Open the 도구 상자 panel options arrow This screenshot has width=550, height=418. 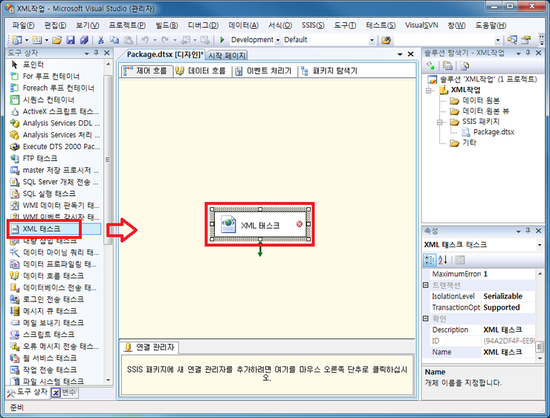[86, 53]
